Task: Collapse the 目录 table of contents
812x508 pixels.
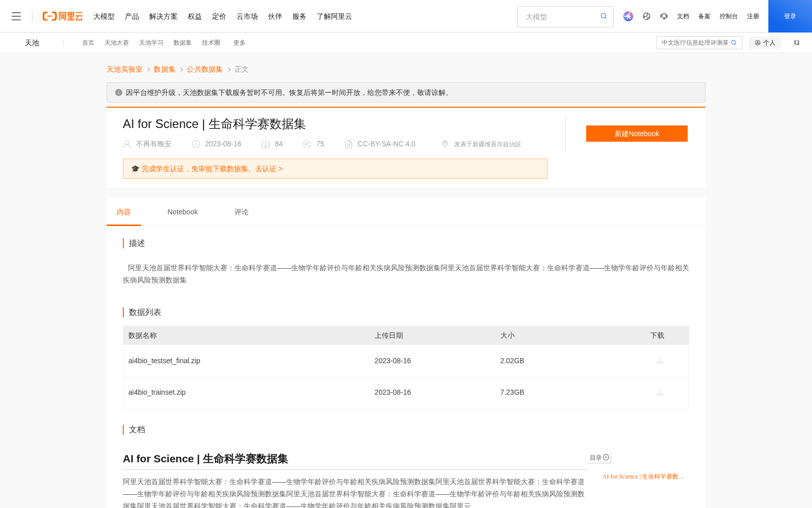Action: click(599, 458)
